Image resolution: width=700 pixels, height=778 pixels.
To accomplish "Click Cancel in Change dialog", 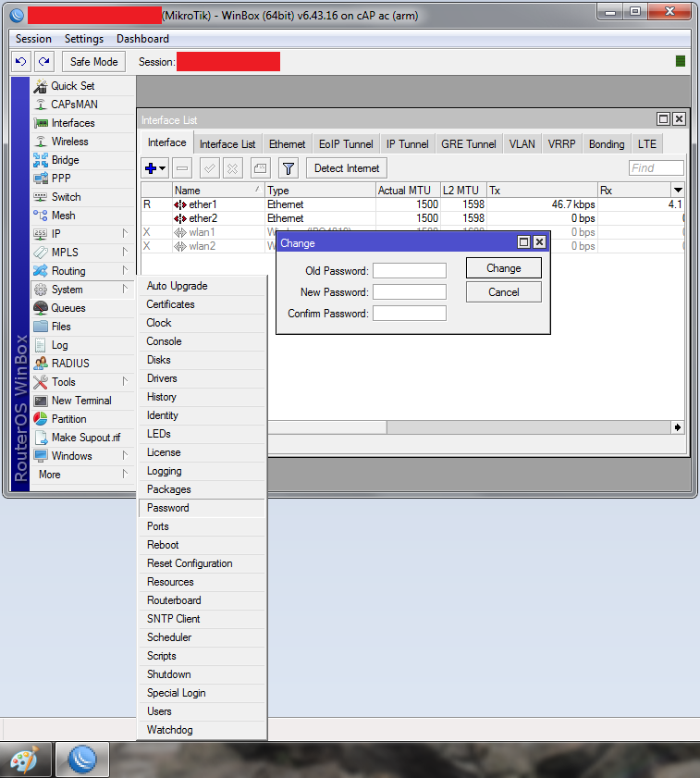I will [504, 292].
